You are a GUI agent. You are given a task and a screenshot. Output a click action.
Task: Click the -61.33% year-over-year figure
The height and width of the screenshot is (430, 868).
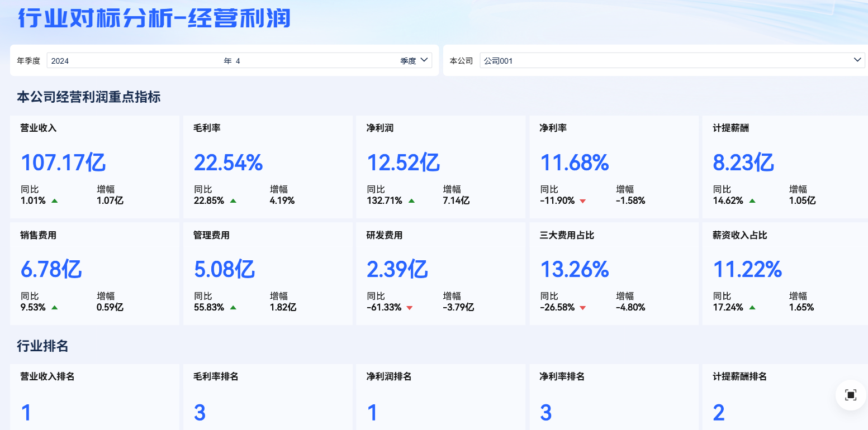384,307
